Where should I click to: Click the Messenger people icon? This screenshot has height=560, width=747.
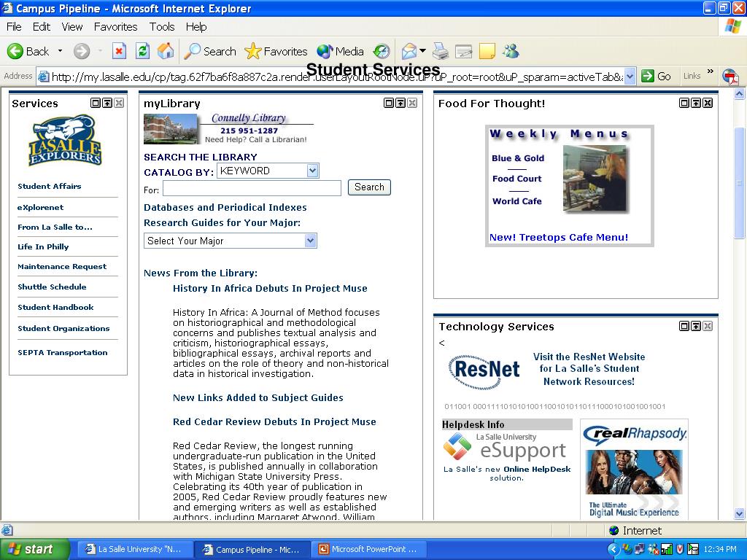pyautogui.click(x=511, y=51)
